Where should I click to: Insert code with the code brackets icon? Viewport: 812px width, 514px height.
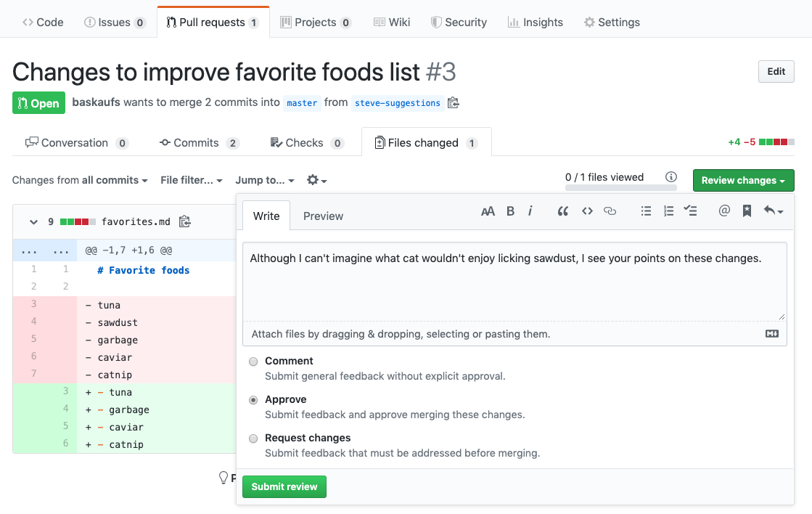[x=587, y=211]
